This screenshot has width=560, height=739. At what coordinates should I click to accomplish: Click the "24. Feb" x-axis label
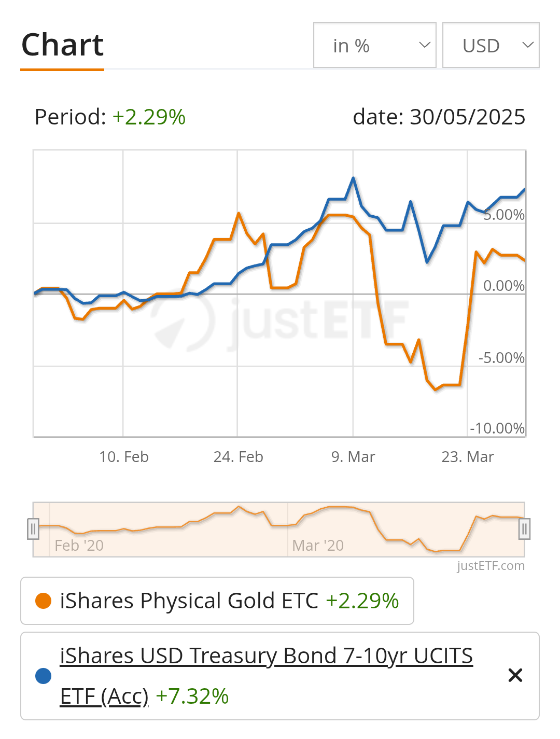pyautogui.click(x=239, y=457)
